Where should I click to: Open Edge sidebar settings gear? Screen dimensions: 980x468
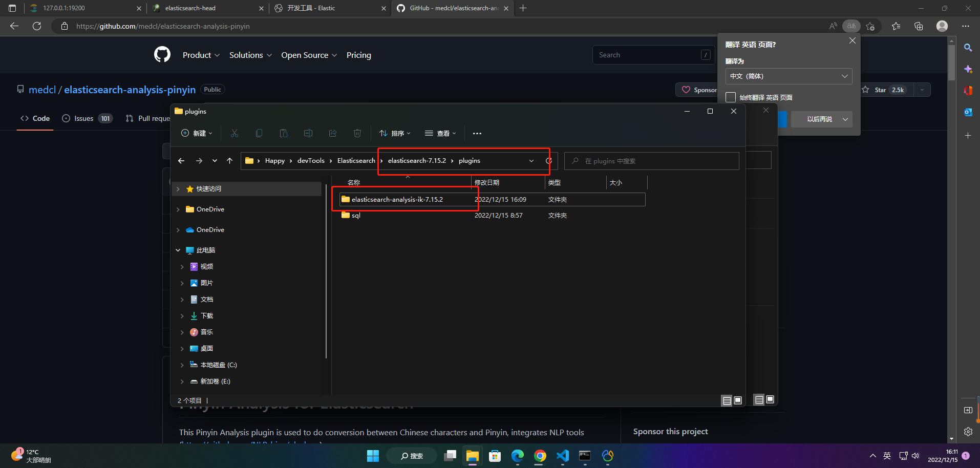[x=968, y=432]
